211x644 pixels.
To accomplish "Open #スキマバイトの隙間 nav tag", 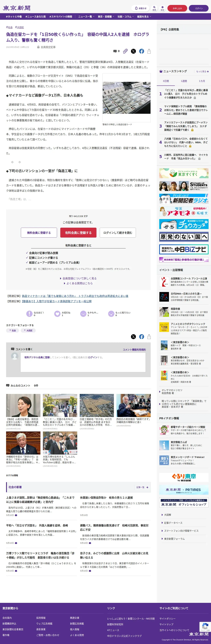I will (61, 16).
